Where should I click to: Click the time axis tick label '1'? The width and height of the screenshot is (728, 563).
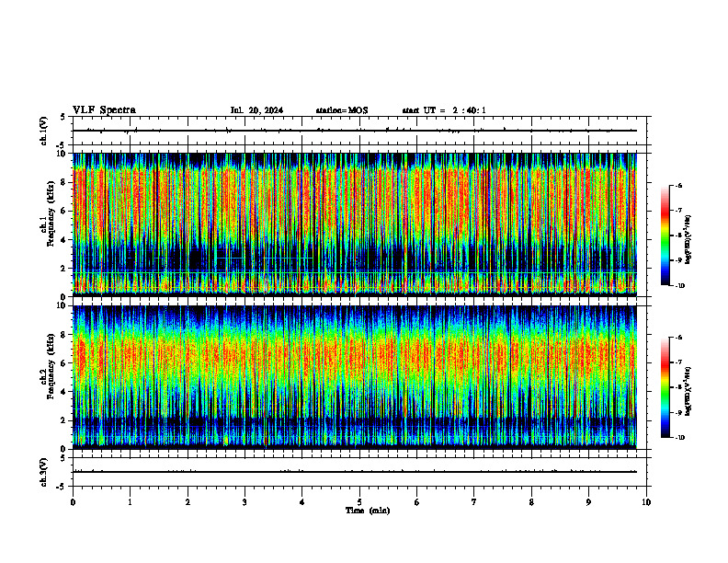pos(130,502)
